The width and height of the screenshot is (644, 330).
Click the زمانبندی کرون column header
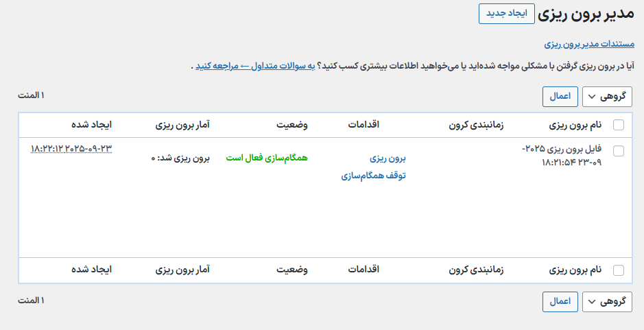tap(476, 126)
